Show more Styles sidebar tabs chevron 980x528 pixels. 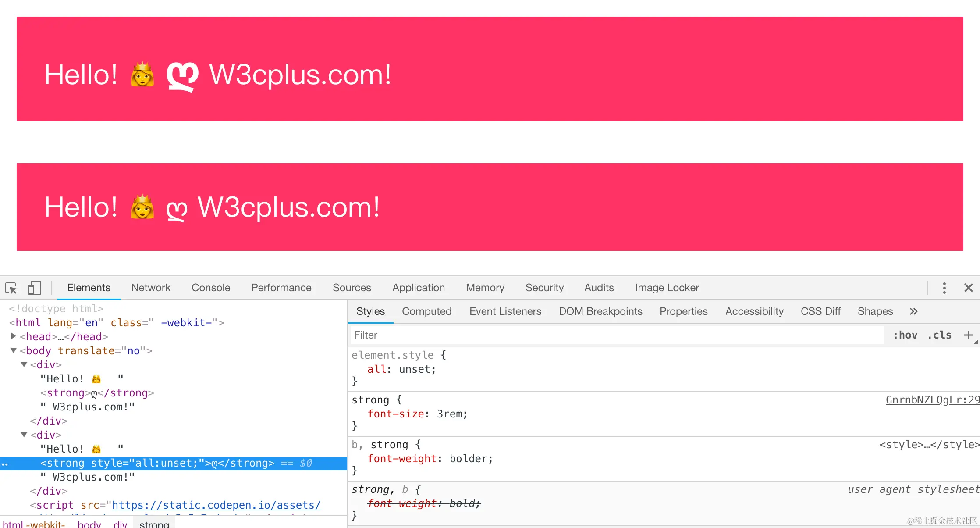[913, 312]
